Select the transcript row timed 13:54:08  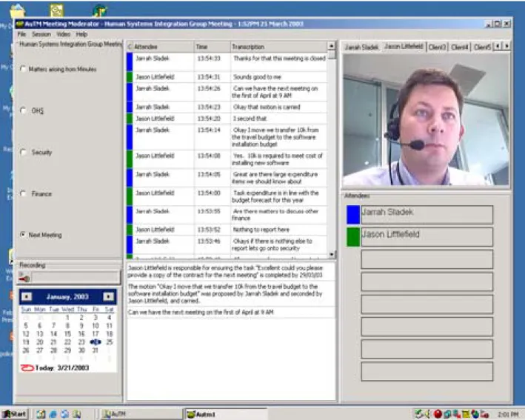pyautogui.click(x=227, y=159)
